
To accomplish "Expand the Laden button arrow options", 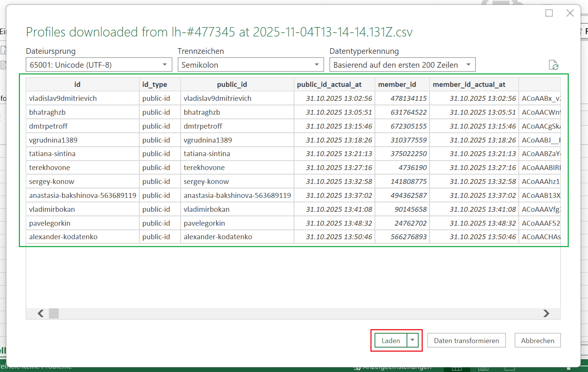I will [x=413, y=340].
